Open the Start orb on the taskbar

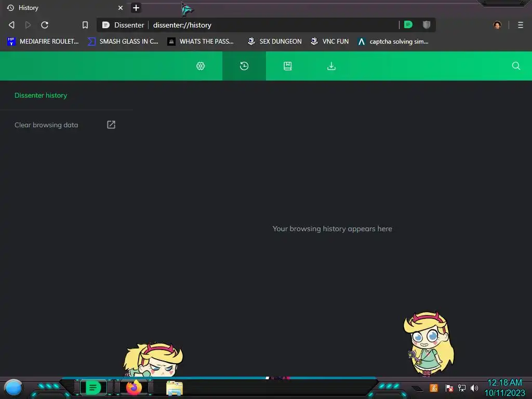point(13,388)
